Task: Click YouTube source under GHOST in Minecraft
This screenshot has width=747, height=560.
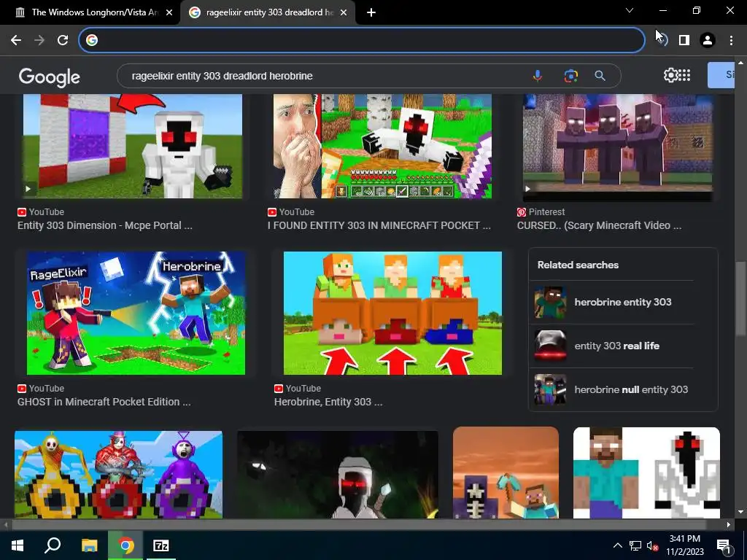Action: pyautogui.click(x=41, y=388)
